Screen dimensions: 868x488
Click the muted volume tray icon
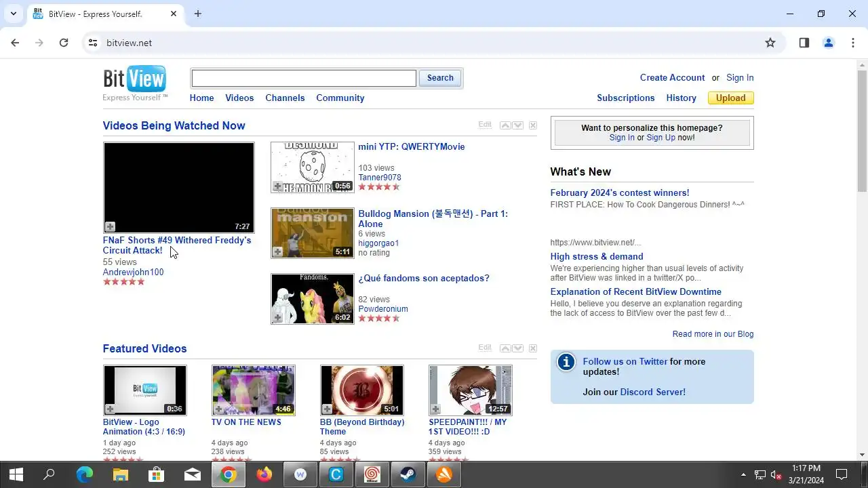click(x=776, y=475)
